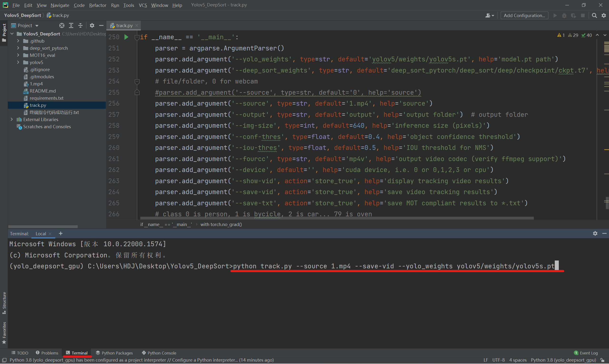
Task: Add a new terminal session tab
Action: click(61, 234)
